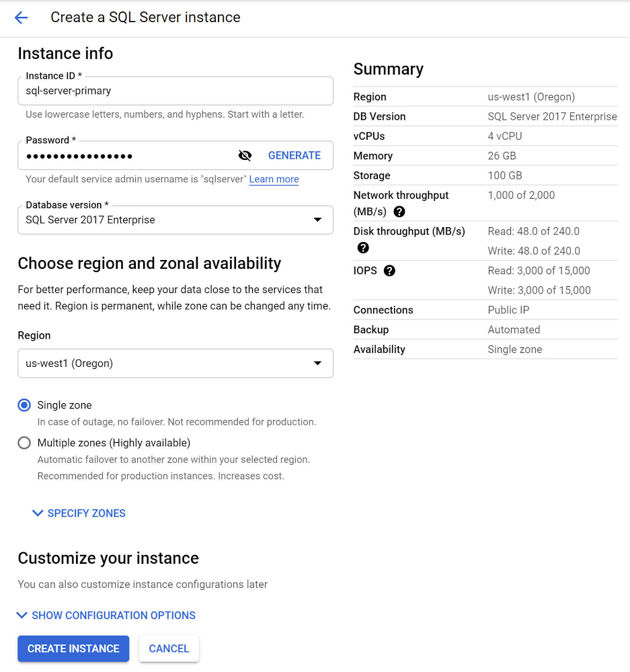The height and width of the screenshot is (672, 630).
Task: Expand Show Configuration Options
Action: pyautogui.click(x=106, y=616)
